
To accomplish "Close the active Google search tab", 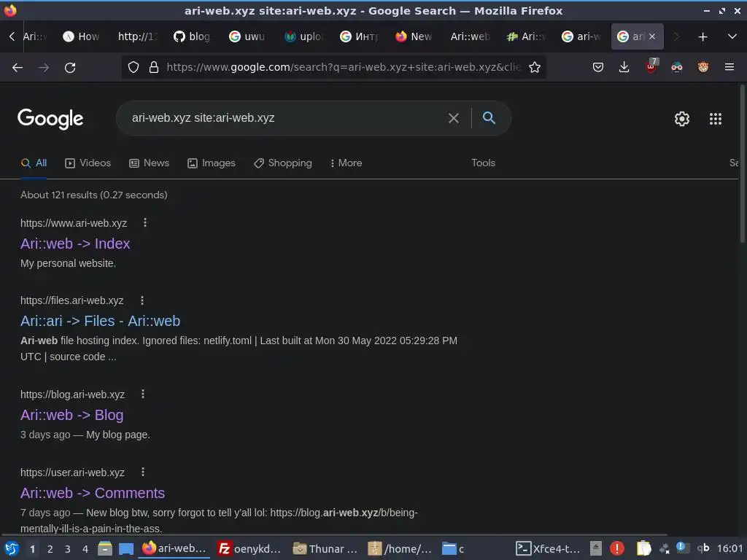I will pos(651,36).
